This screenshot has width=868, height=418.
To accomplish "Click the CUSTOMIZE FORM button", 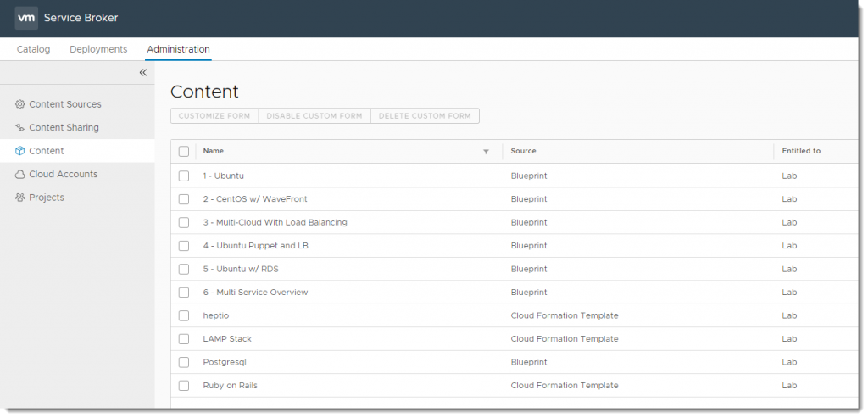I will [x=214, y=115].
